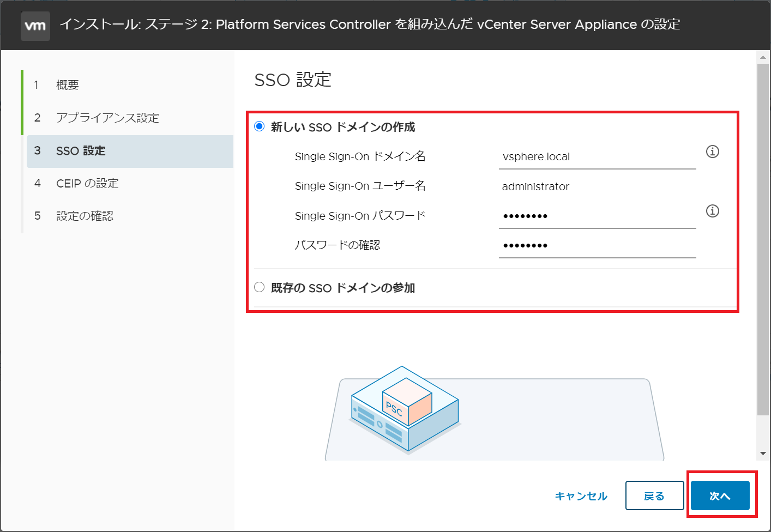Click the SSO 設定 page heading

tap(293, 80)
